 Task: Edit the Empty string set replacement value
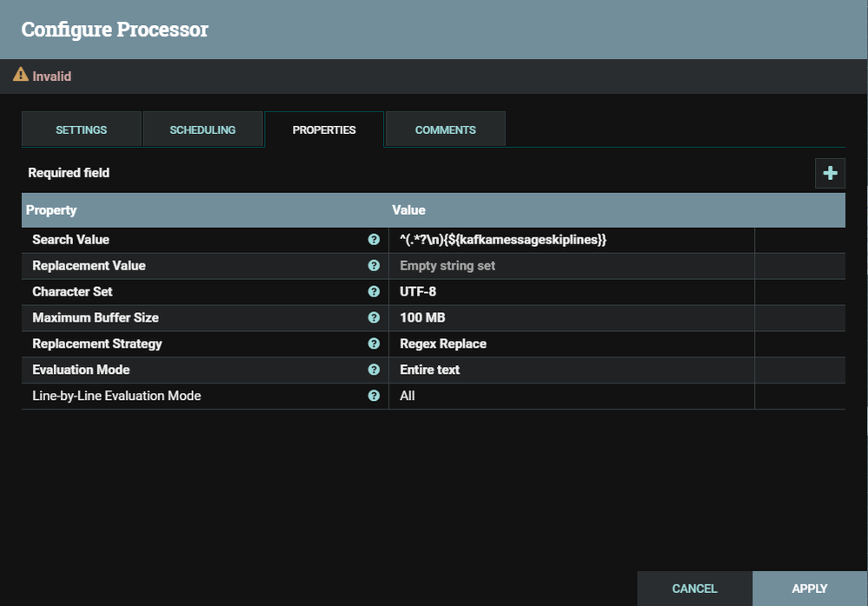pyautogui.click(x=447, y=265)
